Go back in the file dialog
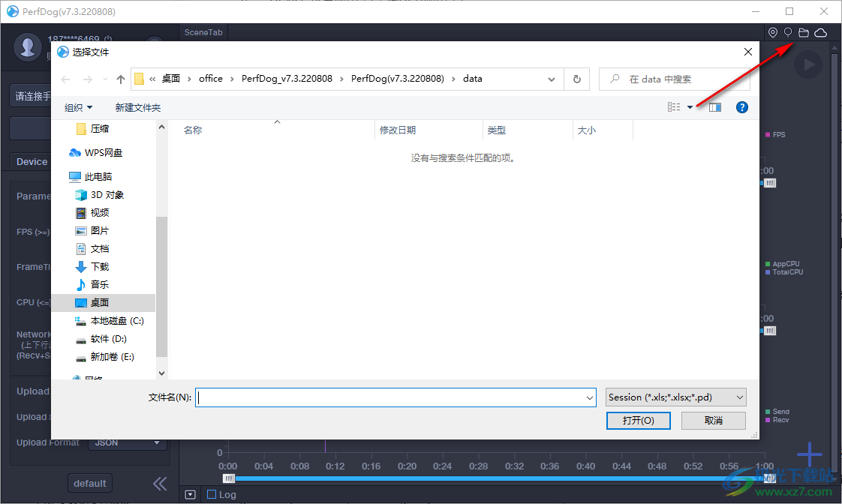842x504 pixels. tap(65, 79)
